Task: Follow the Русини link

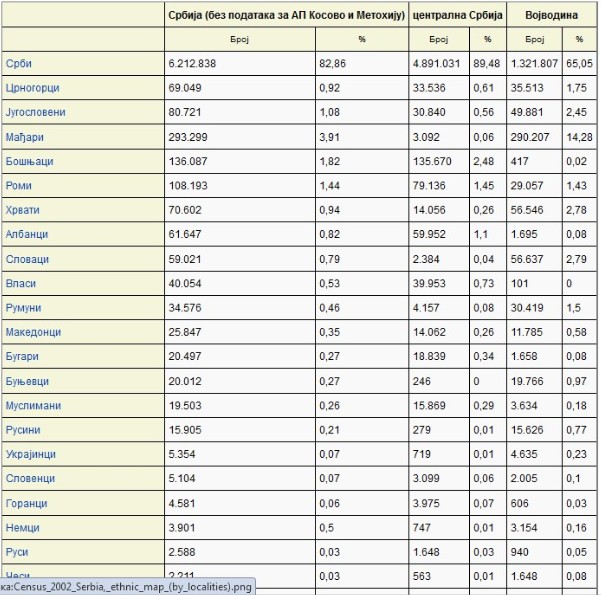Action: click(x=23, y=430)
